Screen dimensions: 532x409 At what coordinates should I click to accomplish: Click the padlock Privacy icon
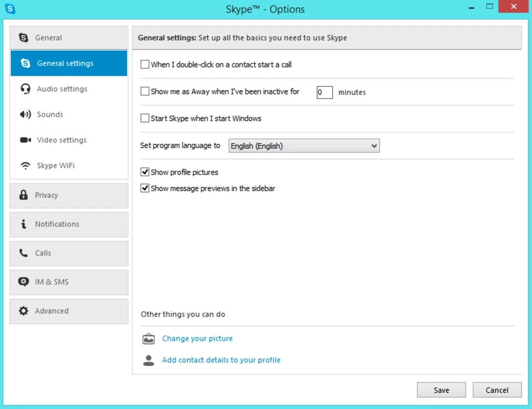(x=24, y=195)
